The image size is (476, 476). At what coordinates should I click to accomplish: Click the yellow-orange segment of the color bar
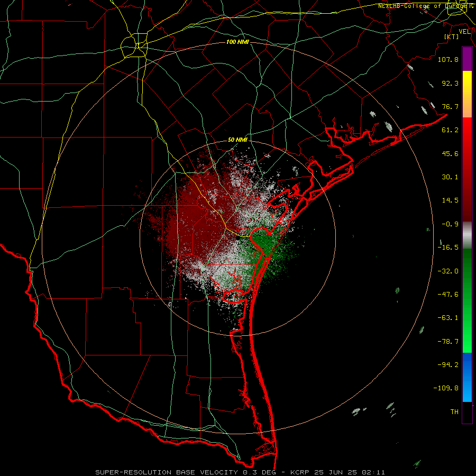(467, 94)
